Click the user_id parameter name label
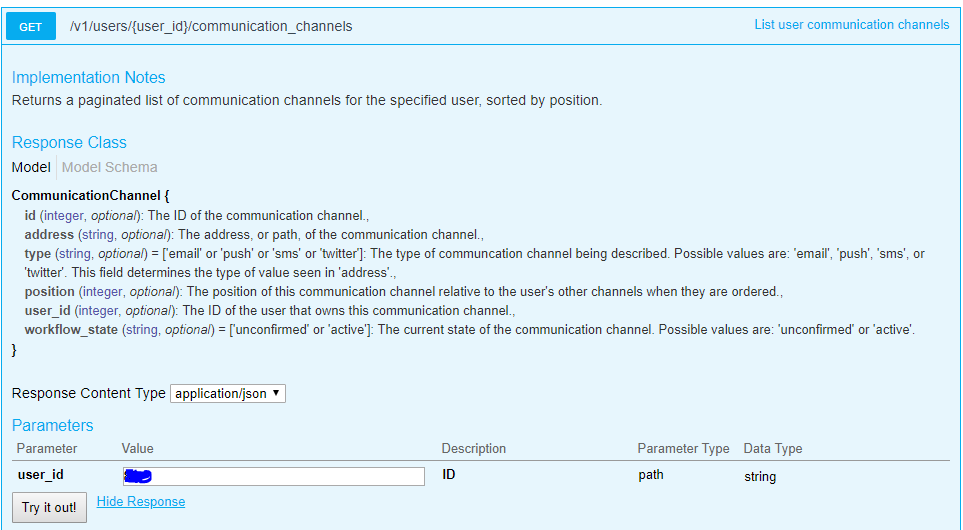Viewport: 963px width, 530px height. 41,475
